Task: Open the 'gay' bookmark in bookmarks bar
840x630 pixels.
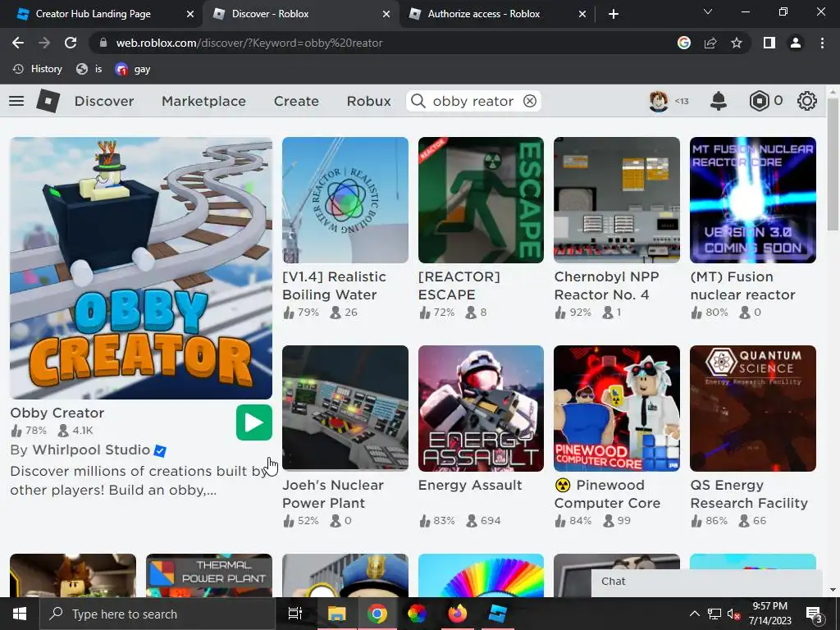Action: pyautogui.click(x=133, y=69)
